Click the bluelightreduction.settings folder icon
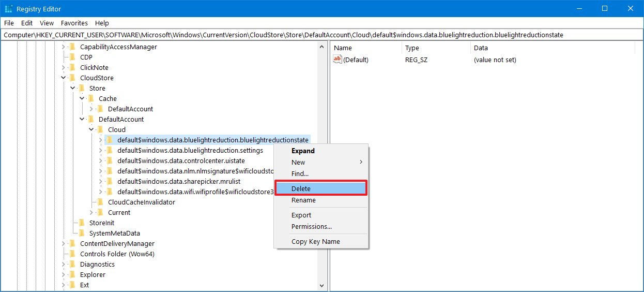This screenshot has width=644, height=292. tap(110, 150)
